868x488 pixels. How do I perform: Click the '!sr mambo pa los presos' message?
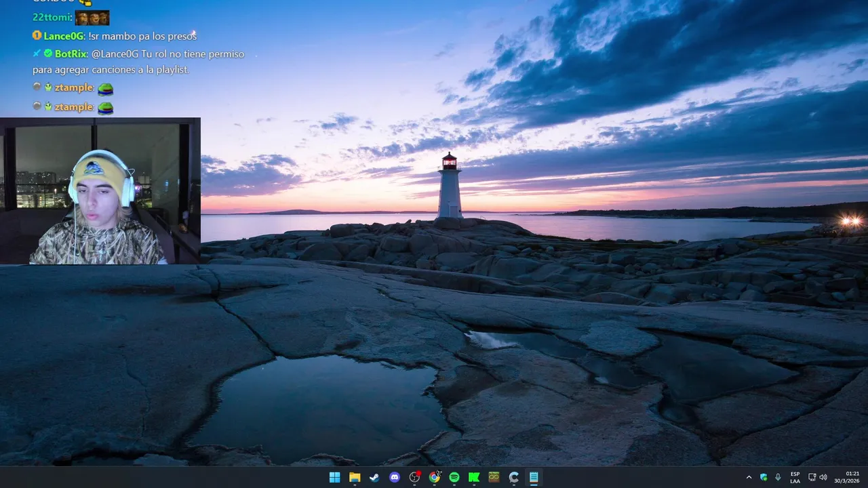142,36
